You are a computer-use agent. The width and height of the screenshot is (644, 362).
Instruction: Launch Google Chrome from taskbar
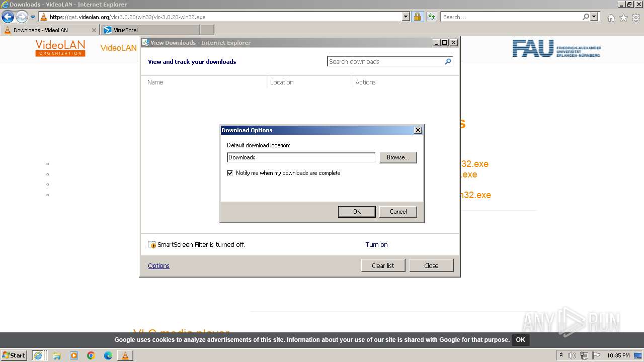(91, 355)
